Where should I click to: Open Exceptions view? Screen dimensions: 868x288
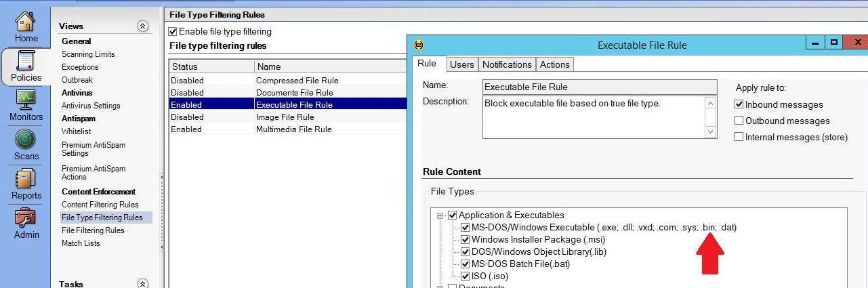click(80, 67)
